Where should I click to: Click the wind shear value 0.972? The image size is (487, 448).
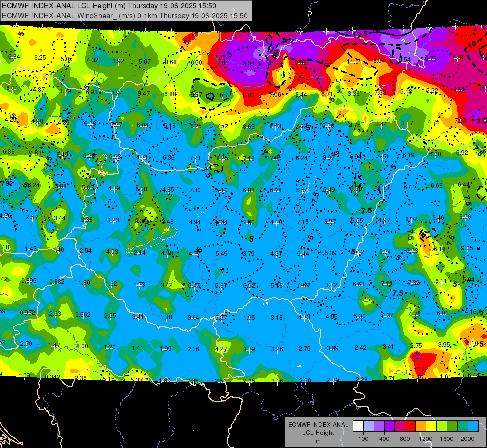pyautogui.click(x=28, y=312)
